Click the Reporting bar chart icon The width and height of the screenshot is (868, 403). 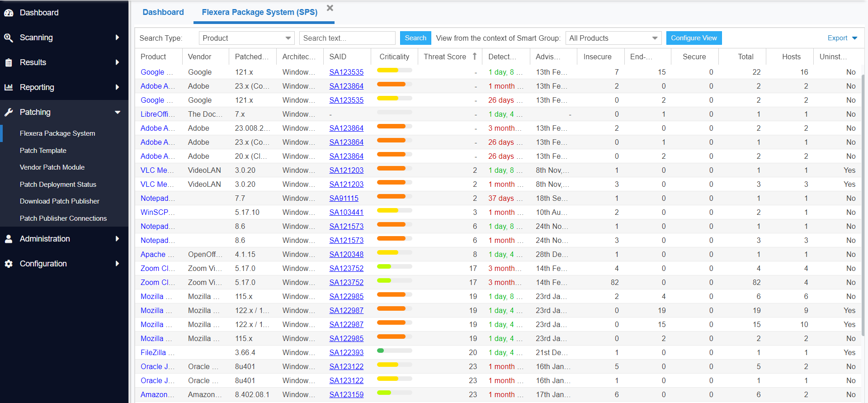(9, 87)
